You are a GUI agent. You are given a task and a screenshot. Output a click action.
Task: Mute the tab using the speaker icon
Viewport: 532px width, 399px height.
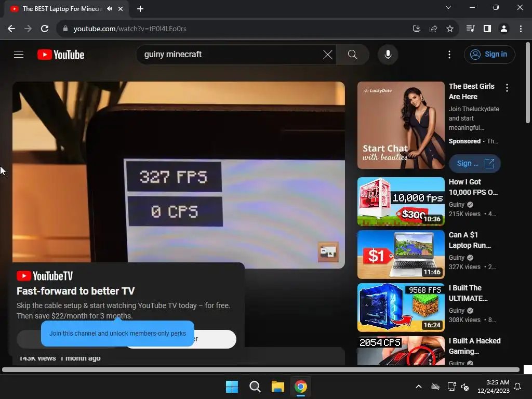[x=109, y=9]
